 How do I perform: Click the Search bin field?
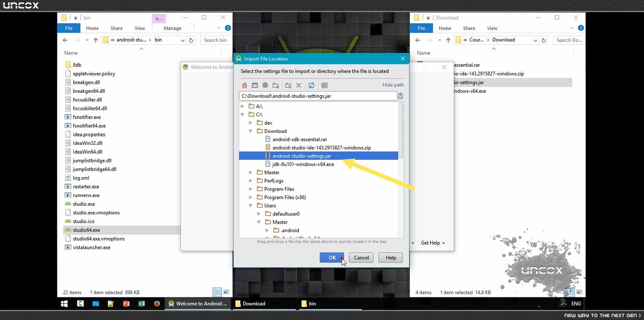coord(215,40)
